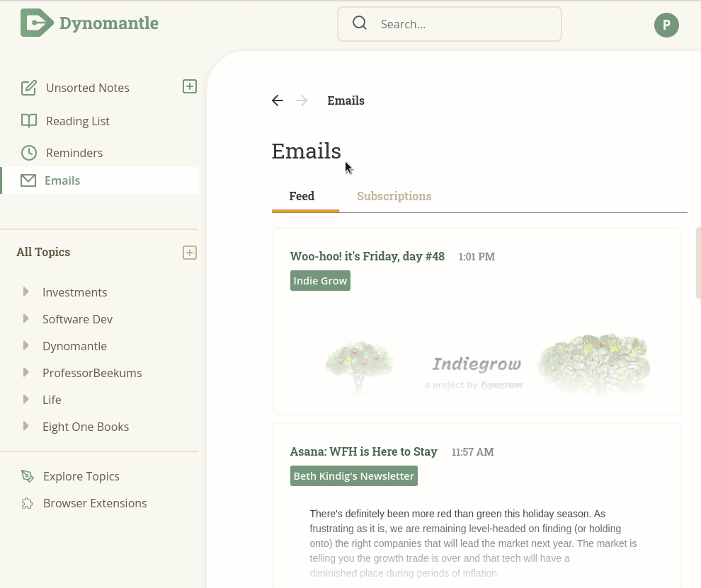
Task: Select the Feed tab
Action: point(302,196)
